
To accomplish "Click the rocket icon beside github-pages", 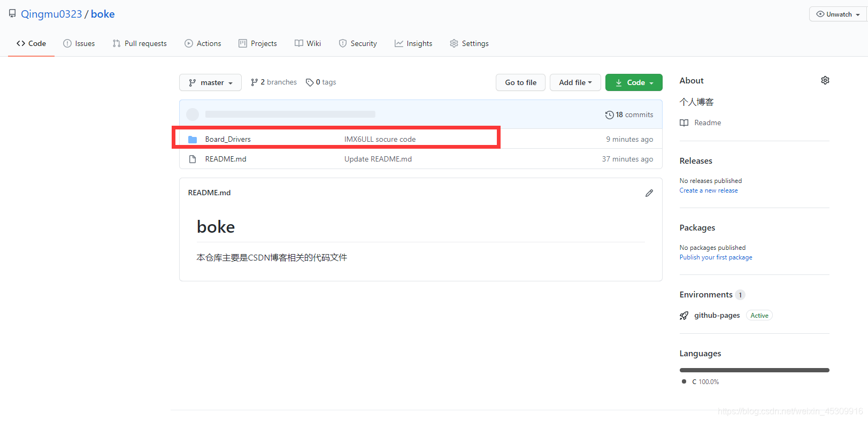I will 684,316.
